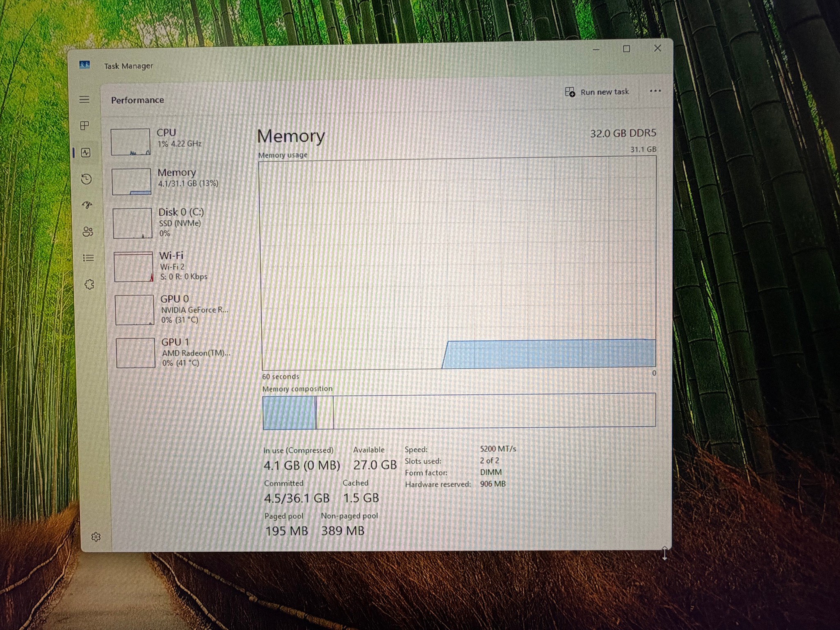Click the Committed 4.5/36.1 GB value

[x=297, y=498]
